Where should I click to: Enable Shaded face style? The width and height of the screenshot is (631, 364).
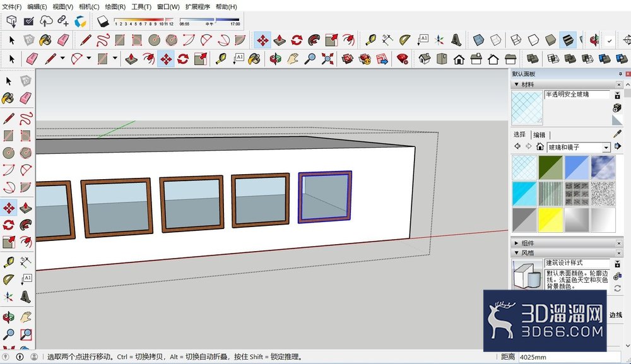[550, 40]
